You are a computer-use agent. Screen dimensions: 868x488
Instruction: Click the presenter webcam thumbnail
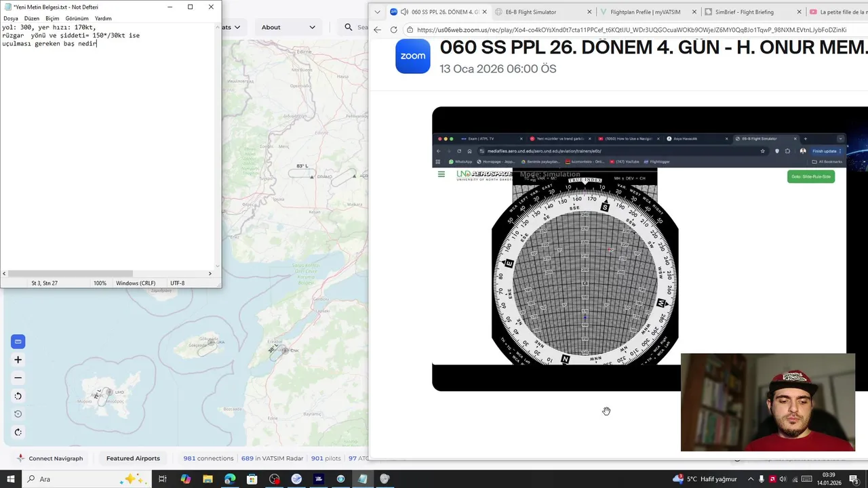(x=768, y=402)
